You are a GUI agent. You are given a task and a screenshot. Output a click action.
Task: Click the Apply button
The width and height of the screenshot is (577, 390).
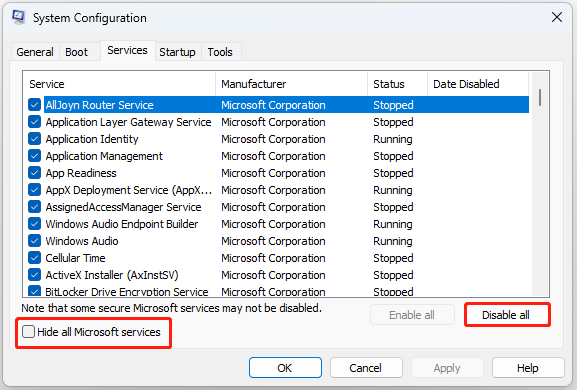(447, 368)
